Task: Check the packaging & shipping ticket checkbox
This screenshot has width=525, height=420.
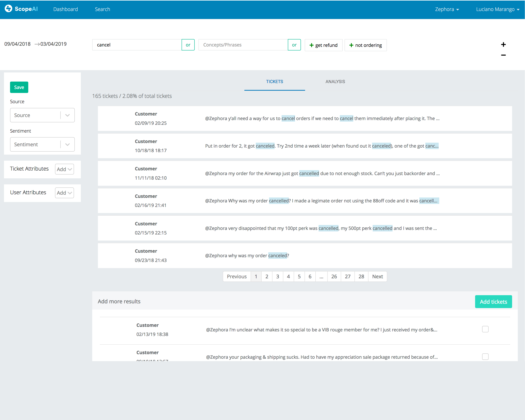Action: click(485, 357)
